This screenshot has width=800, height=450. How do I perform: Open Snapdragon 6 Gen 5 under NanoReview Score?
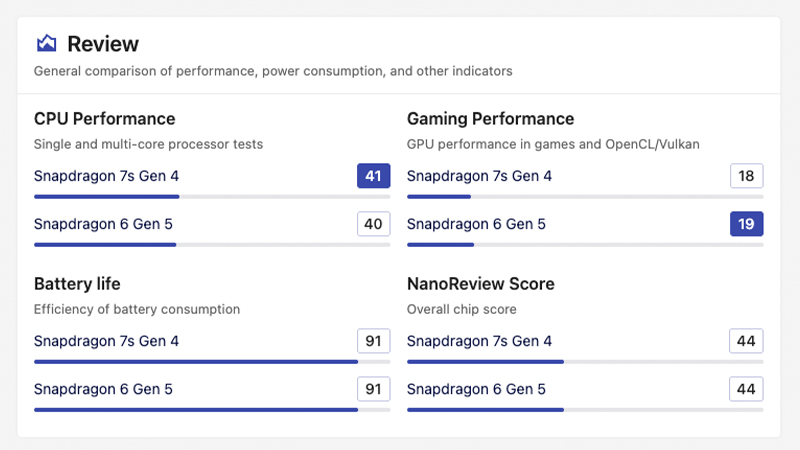click(476, 389)
